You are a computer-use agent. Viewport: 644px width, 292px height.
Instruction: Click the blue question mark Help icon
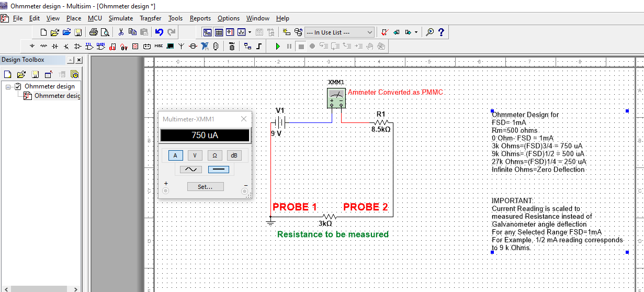point(441,32)
